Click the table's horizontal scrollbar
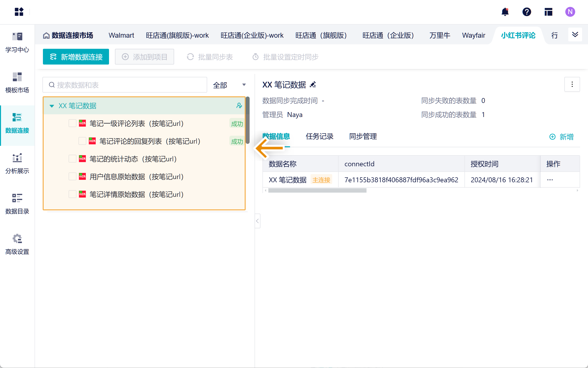588x368 pixels. (x=317, y=190)
